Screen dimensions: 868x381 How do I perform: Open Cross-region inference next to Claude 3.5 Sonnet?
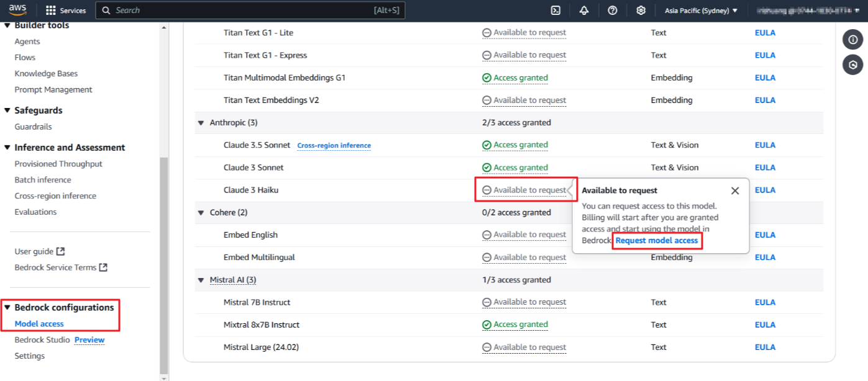[x=334, y=145]
